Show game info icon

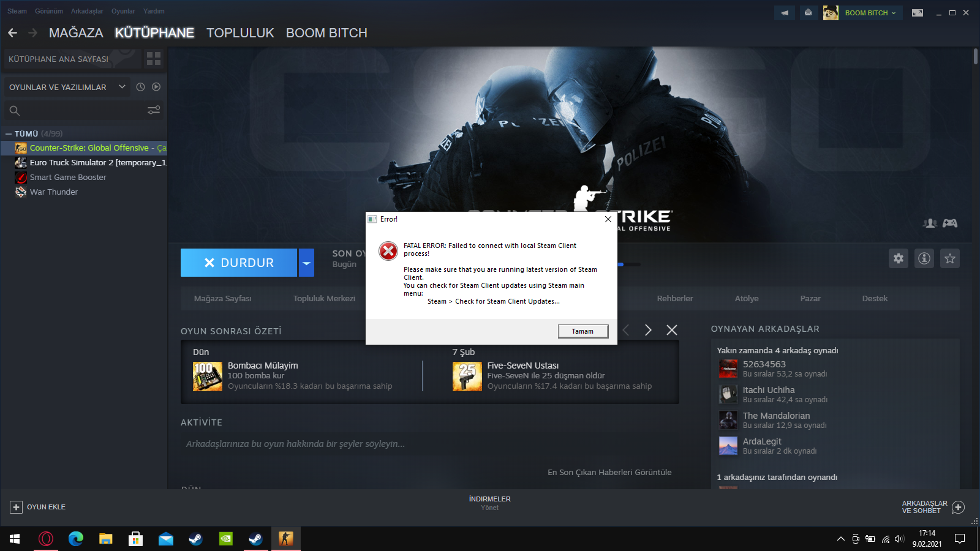coord(924,258)
